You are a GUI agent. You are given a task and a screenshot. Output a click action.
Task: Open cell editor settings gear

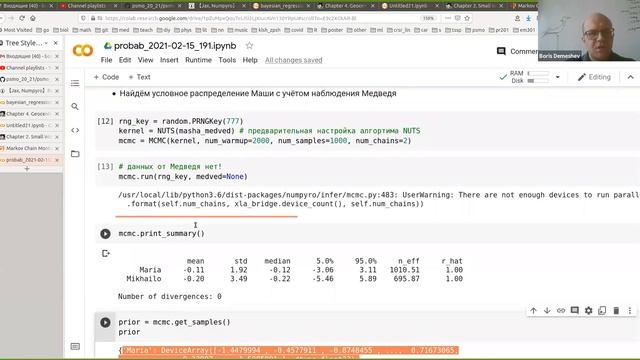click(589, 311)
